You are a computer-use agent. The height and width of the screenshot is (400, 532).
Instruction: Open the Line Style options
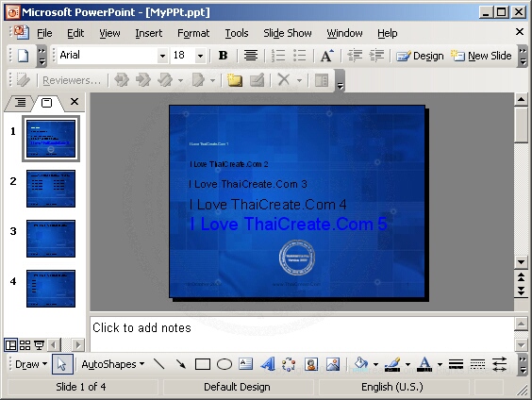(x=456, y=364)
